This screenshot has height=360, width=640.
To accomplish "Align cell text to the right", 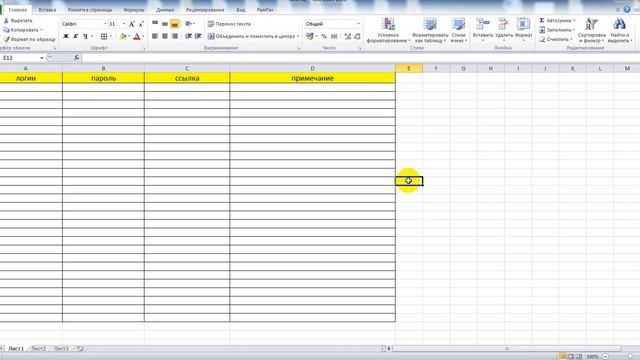I will (x=175, y=36).
